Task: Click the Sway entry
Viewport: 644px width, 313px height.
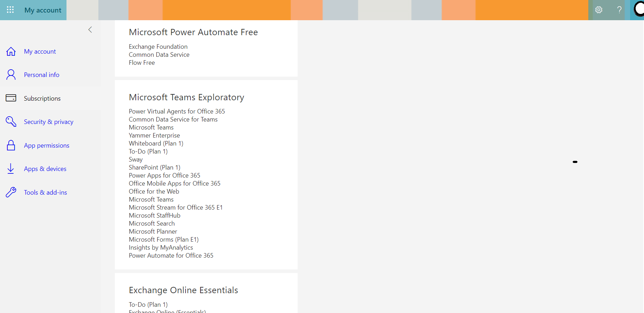Action: point(136,159)
